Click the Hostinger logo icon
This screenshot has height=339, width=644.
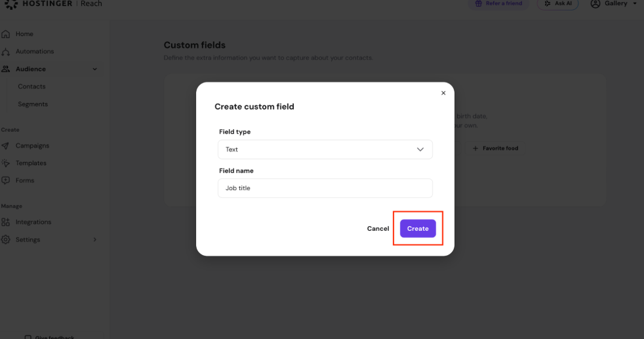[x=11, y=4]
